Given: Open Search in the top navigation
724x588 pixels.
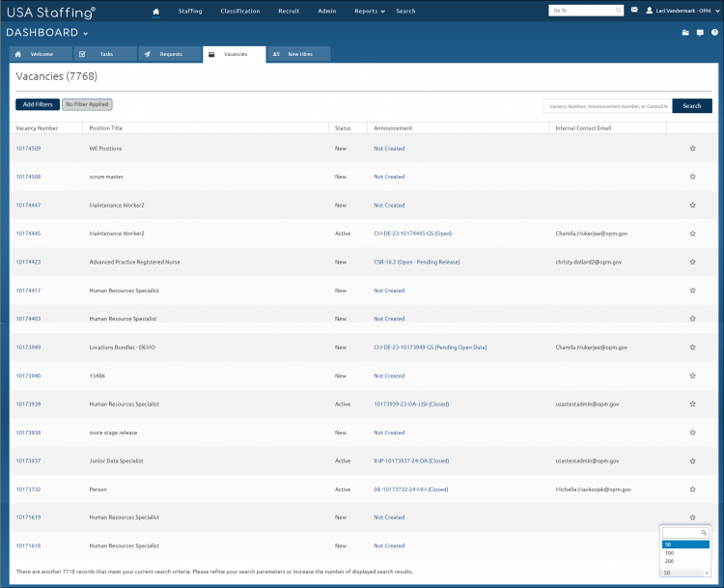Looking at the screenshot, I should pos(405,11).
